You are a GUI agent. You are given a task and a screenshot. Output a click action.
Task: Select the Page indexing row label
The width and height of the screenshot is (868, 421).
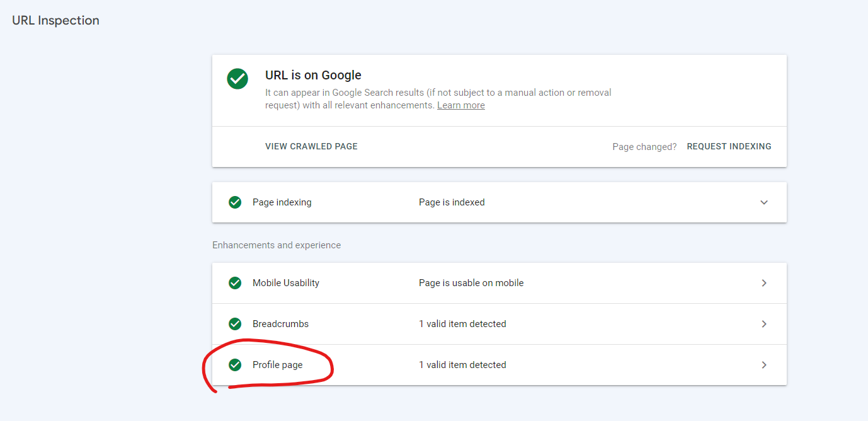(x=282, y=202)
